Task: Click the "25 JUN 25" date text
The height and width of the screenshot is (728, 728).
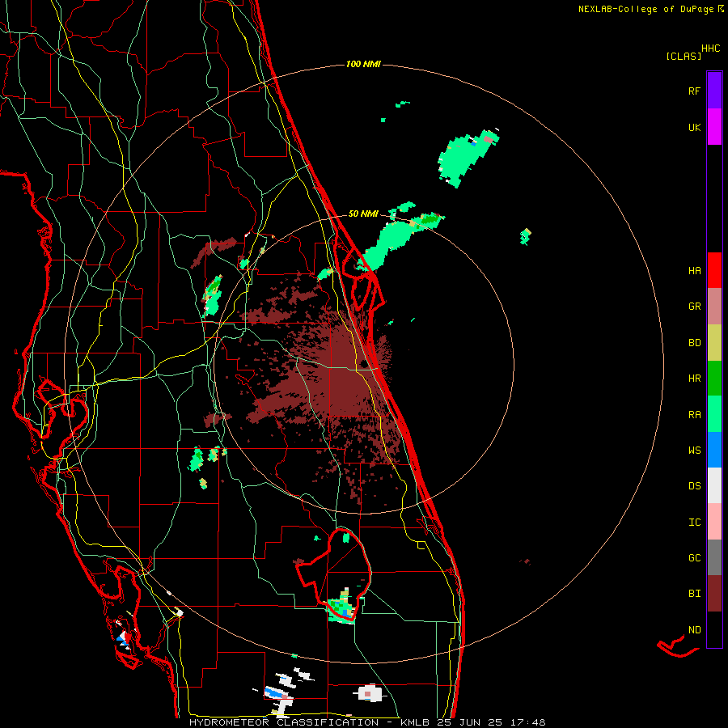Action: click(x=466, y=722)
